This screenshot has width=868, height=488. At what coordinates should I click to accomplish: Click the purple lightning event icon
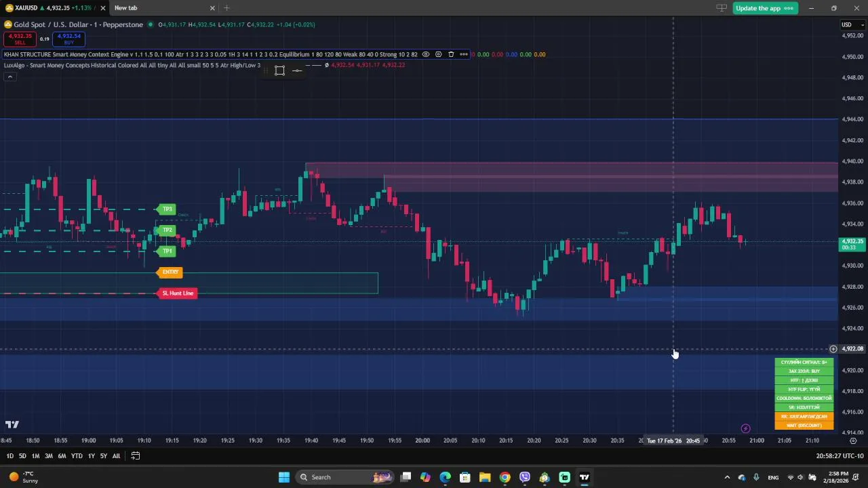click(x=745, y=428)
